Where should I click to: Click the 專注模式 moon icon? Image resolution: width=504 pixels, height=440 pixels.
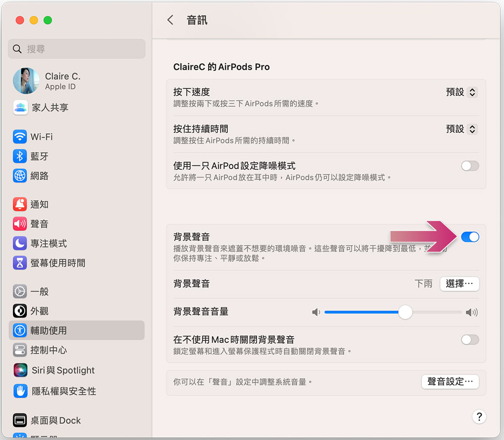(20, 243)
